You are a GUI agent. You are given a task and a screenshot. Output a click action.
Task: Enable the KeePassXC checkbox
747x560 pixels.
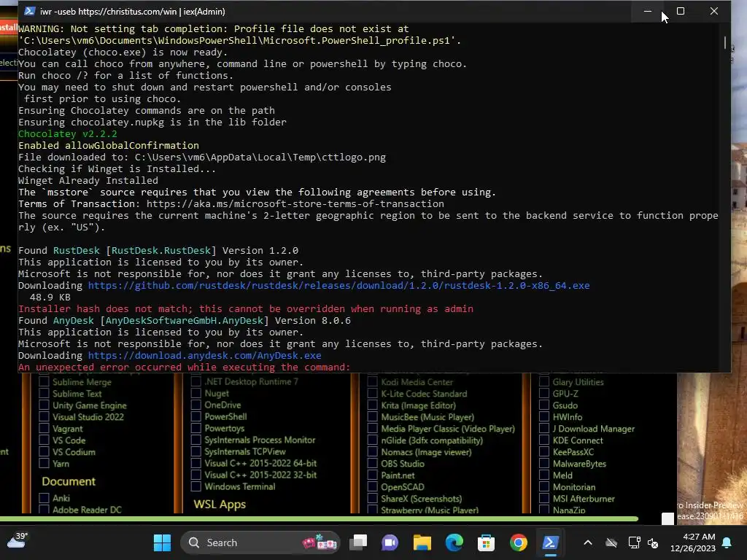[544, 452]
